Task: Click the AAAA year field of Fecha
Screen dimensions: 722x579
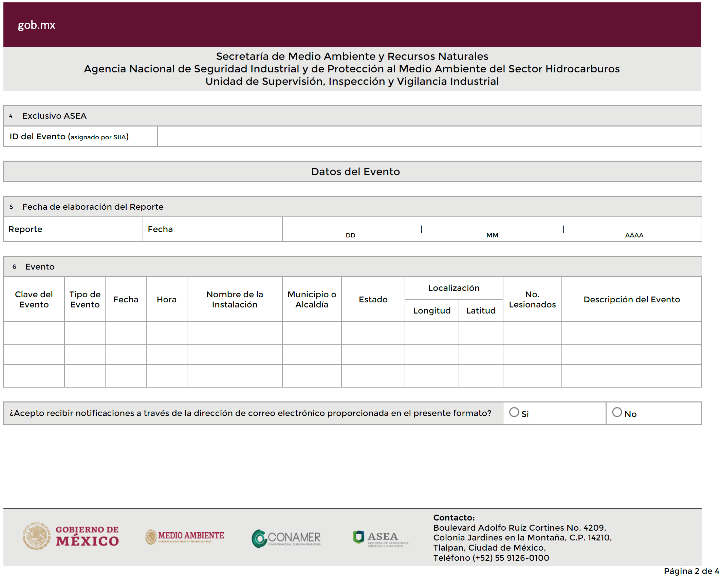Action: [634, 229]
